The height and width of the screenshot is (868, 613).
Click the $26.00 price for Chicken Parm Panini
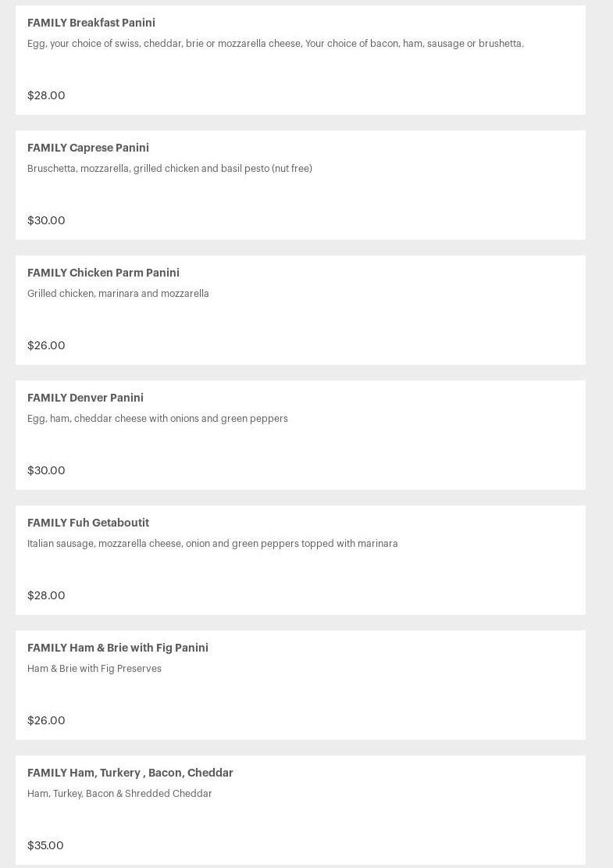(x=46, y=345)
